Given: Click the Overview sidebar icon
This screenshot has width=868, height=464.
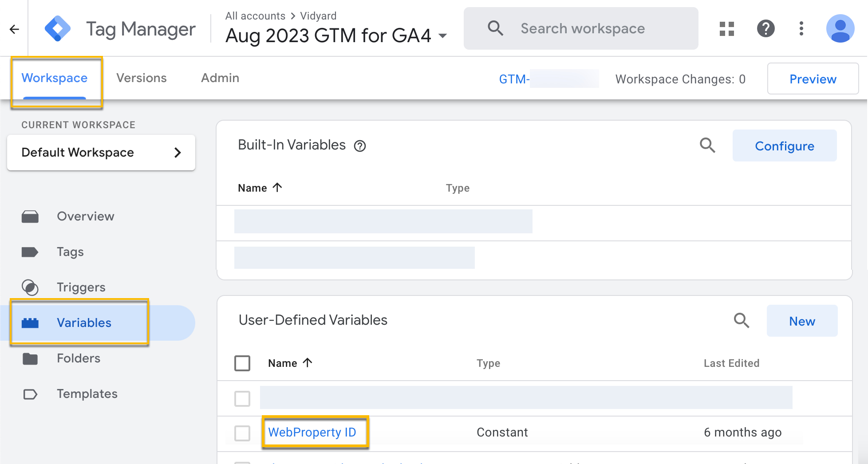Looking at the screenshot, I should click(x=30, y=216).
